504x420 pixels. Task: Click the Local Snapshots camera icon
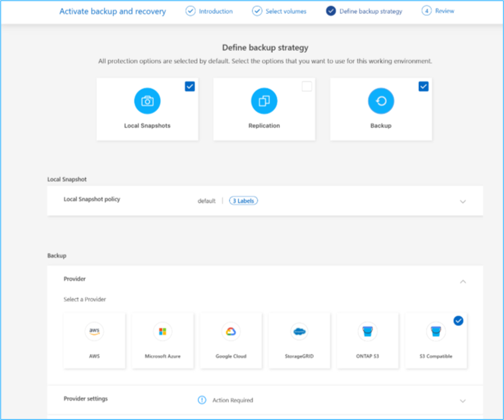click(147, 101)
